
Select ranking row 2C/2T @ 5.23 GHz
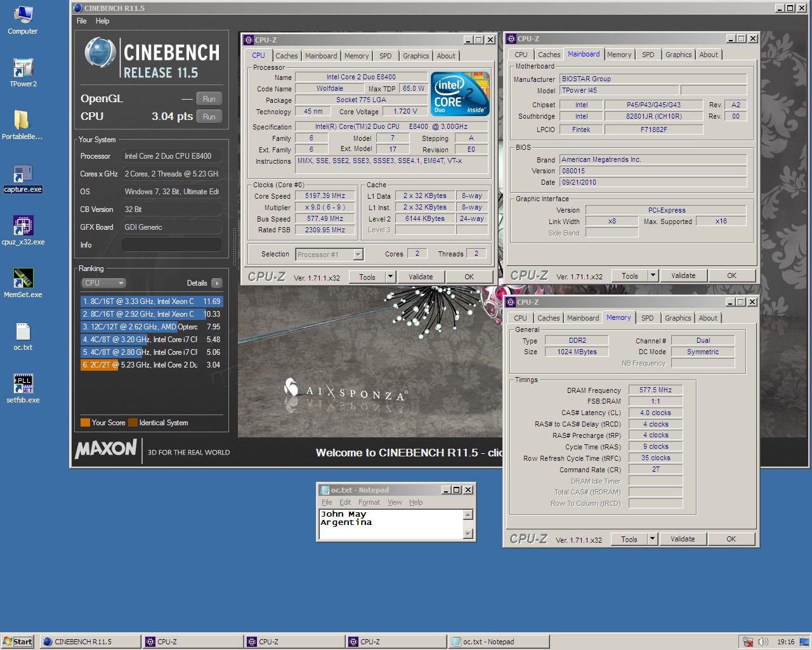(151, 365)
